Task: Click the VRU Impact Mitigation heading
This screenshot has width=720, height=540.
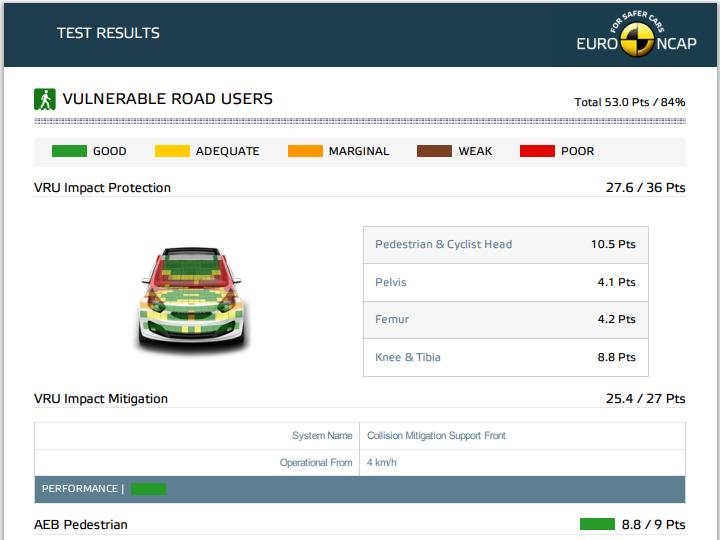Action: tap(101, 399)
